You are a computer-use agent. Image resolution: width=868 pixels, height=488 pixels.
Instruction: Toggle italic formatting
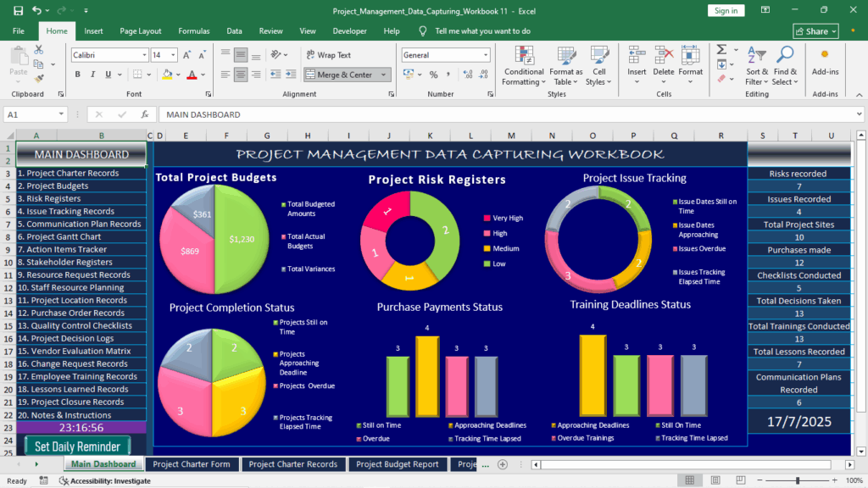92,74
